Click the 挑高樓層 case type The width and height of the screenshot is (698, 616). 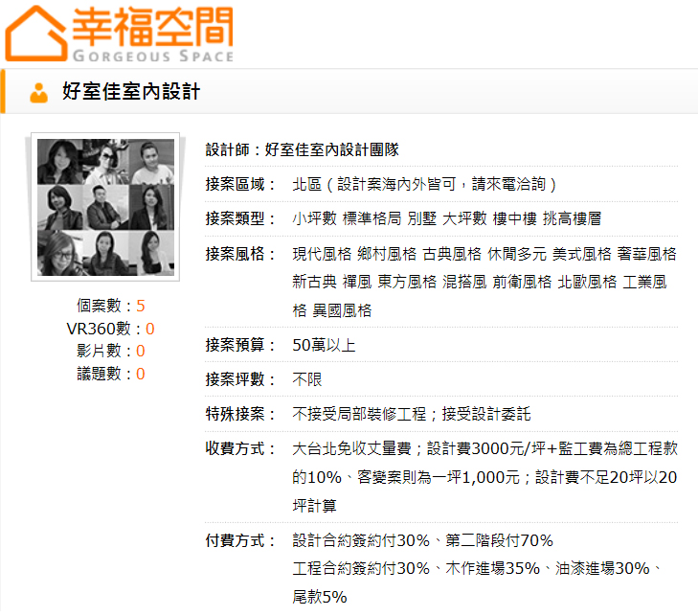[x=572, y=218]
